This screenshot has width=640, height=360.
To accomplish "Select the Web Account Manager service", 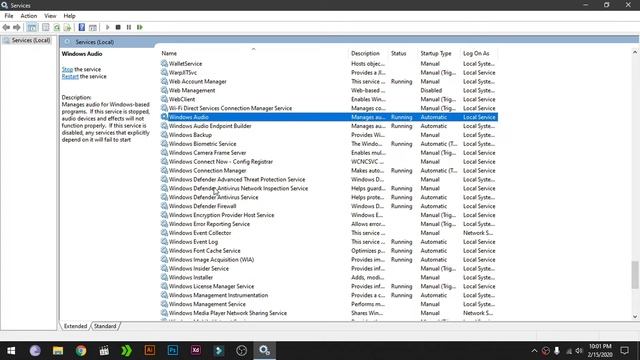I will (x=329, y=82).
